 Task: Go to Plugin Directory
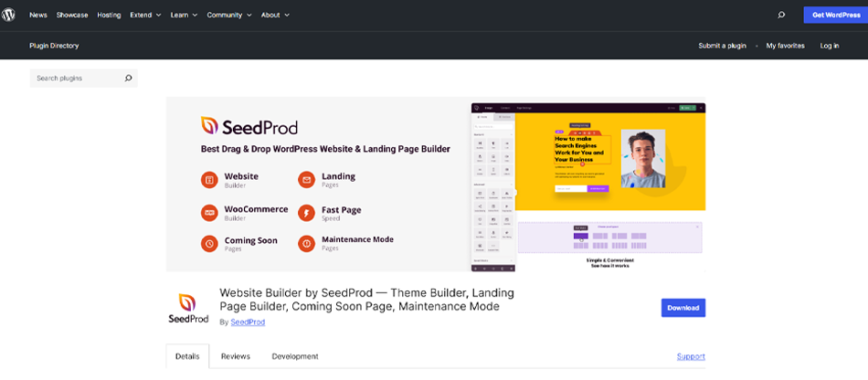coord(54,46)
